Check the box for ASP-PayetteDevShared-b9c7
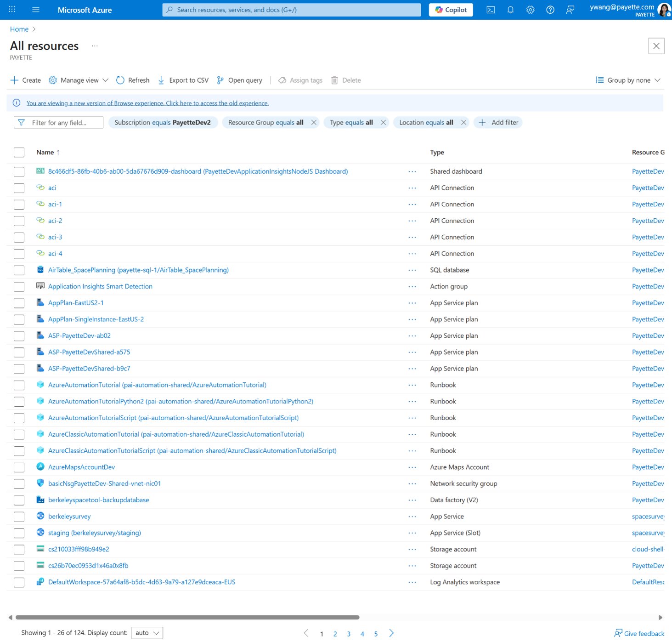The image size is (672, 642). pos(19,369)
